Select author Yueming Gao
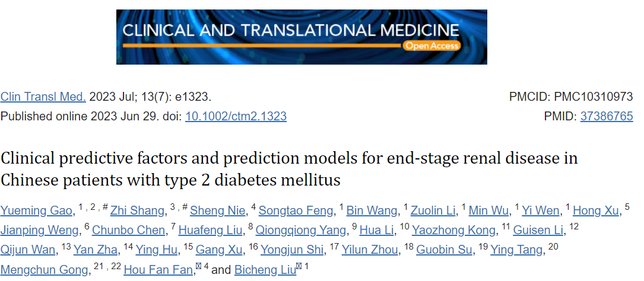The width and height of the screenshot is (644, 281). click(x=37, y=211)
